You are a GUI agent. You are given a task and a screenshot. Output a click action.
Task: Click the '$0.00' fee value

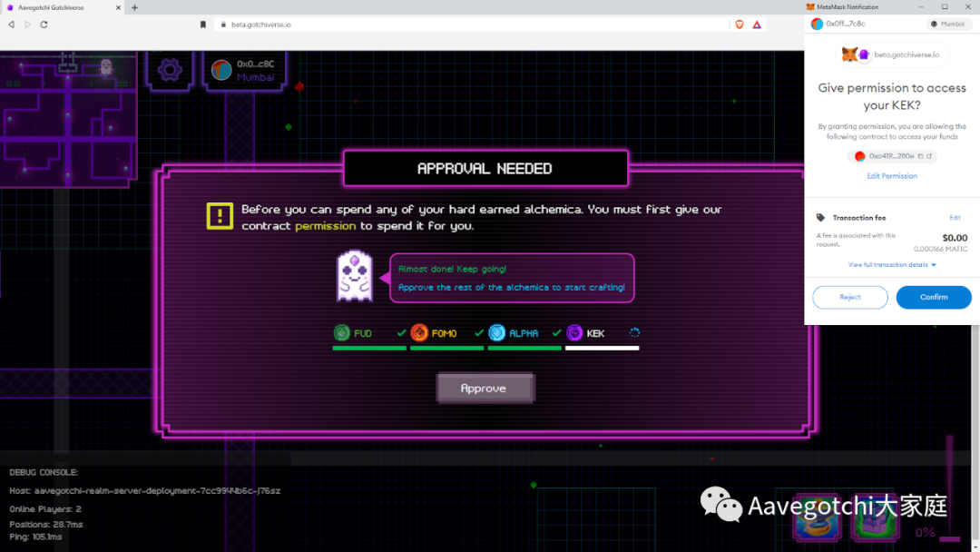tap(955, 238)
